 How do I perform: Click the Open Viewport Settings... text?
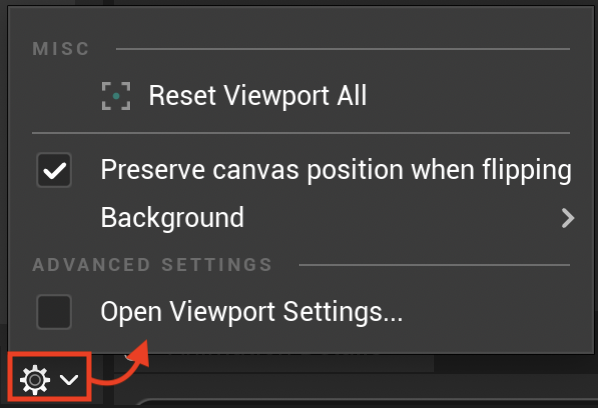tap(252, 312)
